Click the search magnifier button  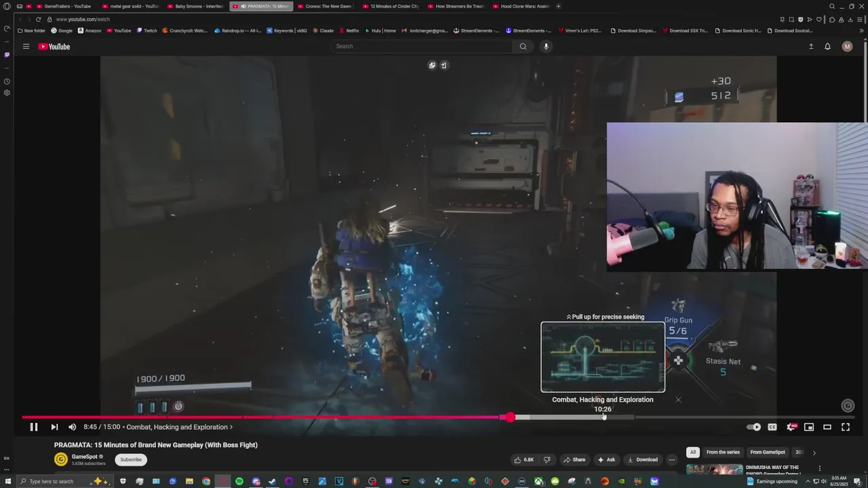pos(523,46)
